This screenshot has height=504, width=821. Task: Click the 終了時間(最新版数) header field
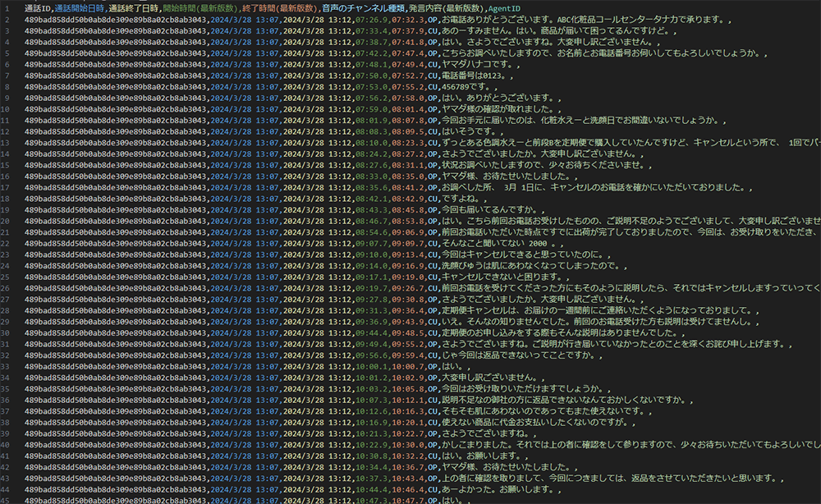[x=278, y=8]
